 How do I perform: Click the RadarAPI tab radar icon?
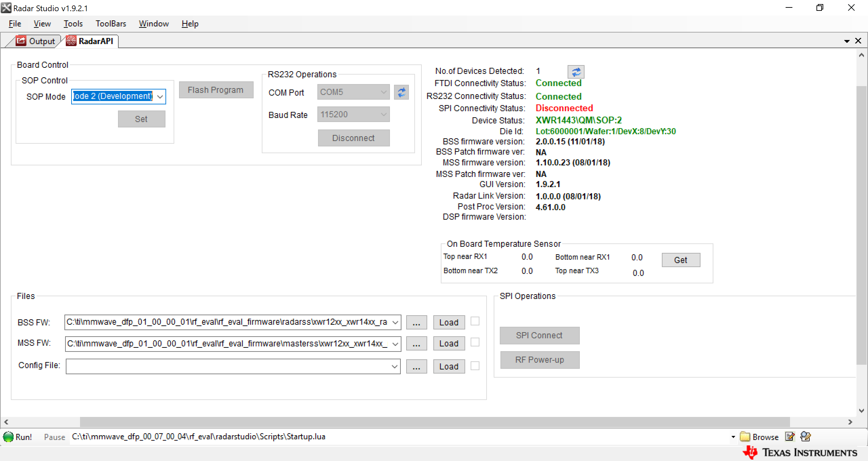coord(71,41)
